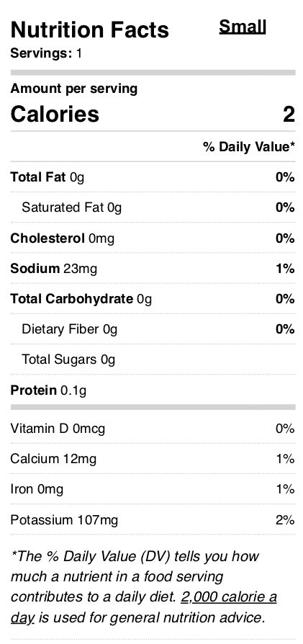Screen dimensions: 303x644
Task: Select the Amount per serving label
Action: point(74,89)
